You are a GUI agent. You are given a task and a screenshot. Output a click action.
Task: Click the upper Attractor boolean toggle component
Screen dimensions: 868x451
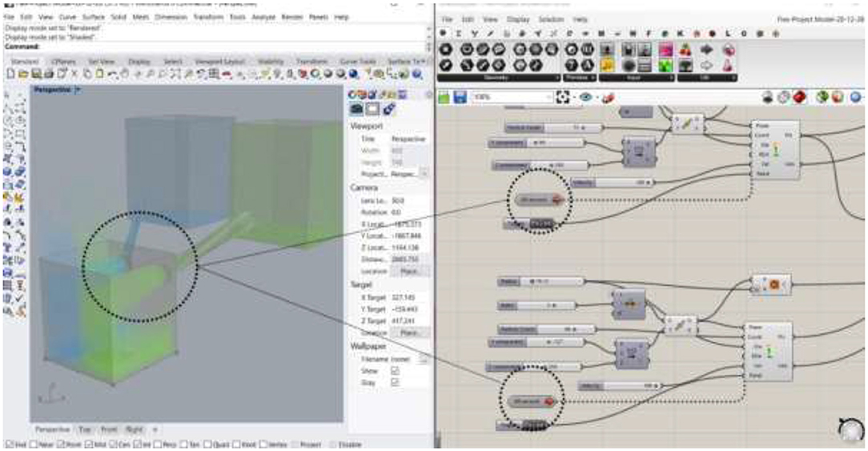click(540, 199)
